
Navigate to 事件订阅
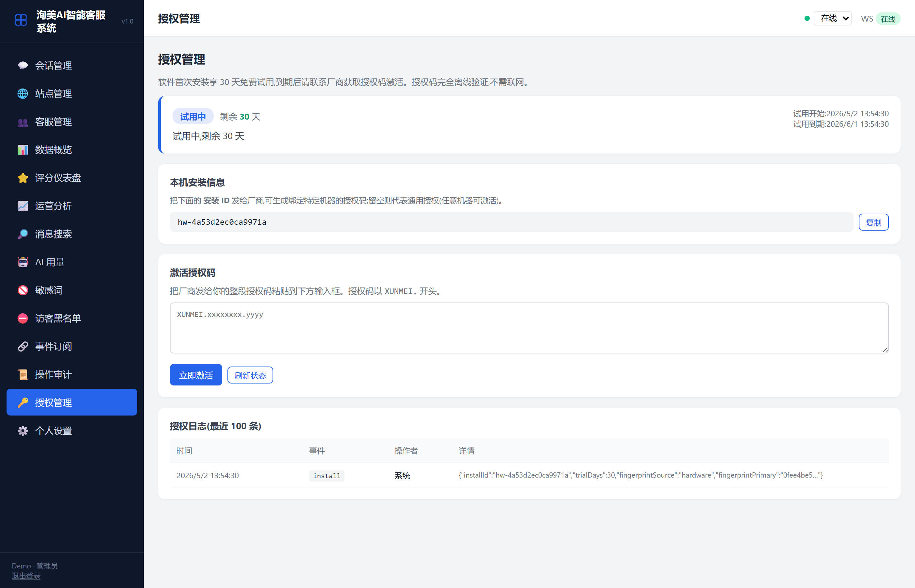click(72, 346)
